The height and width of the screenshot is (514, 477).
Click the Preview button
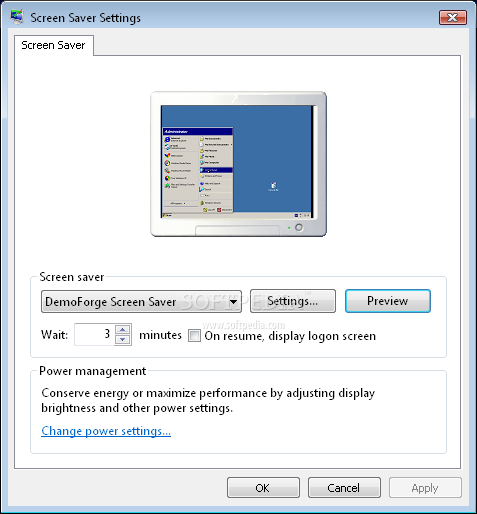[388, 301]
